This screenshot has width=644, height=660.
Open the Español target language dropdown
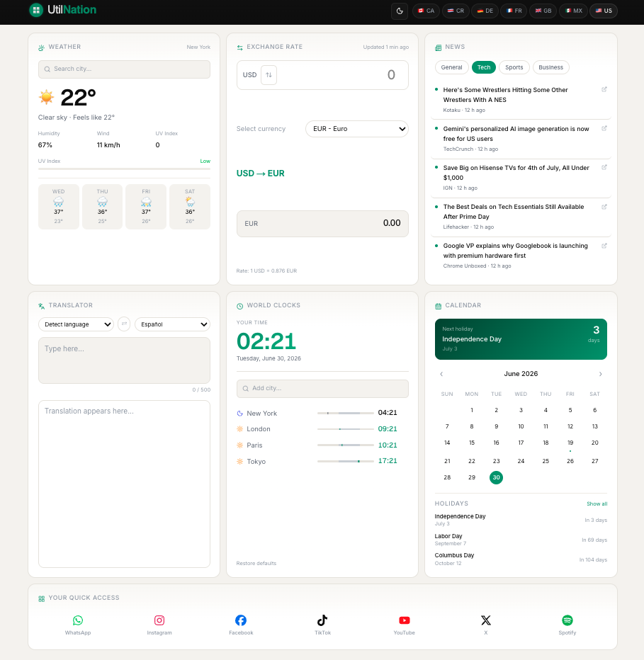tap(172, 324)
